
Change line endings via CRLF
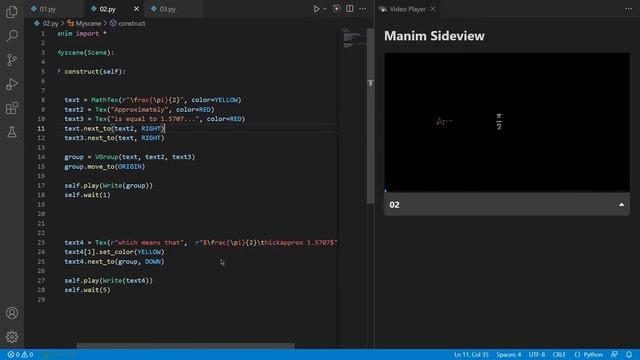point(559,355)
